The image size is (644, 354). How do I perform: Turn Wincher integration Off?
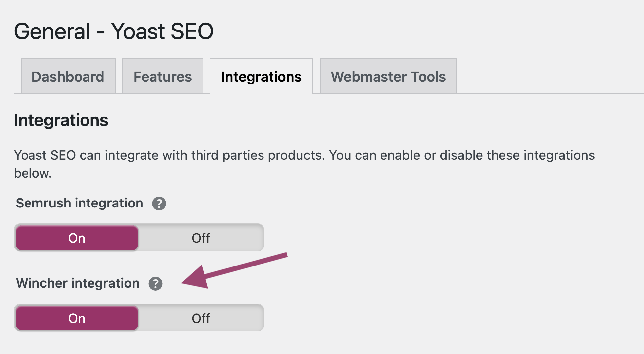point(201,318)
